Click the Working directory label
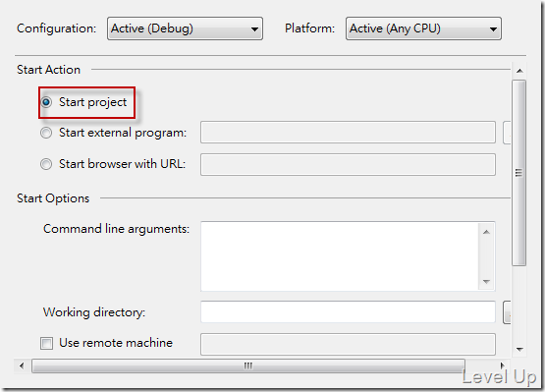The width and height of the screenshot is (545, 392). (94, 312)
